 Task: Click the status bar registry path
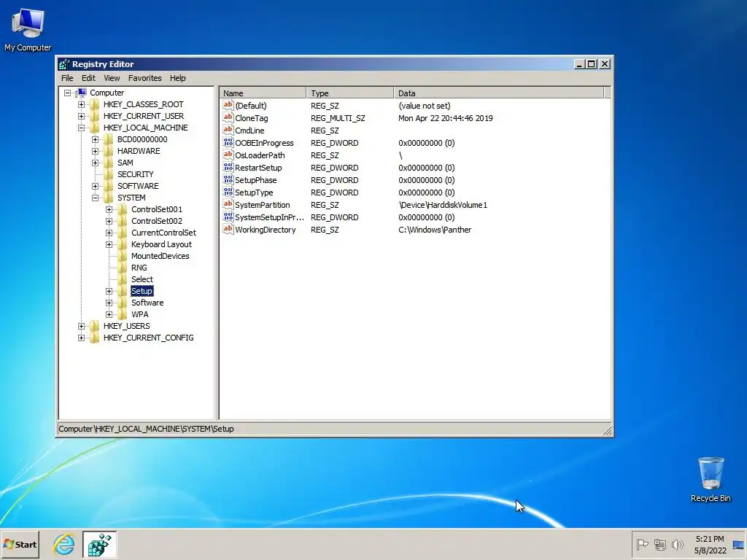tap(146, 429)
